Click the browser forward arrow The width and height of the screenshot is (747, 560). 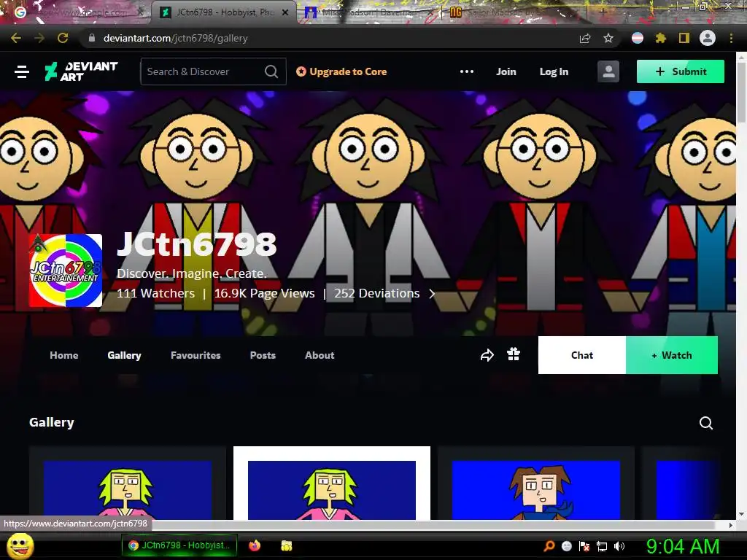coord(39,38)
